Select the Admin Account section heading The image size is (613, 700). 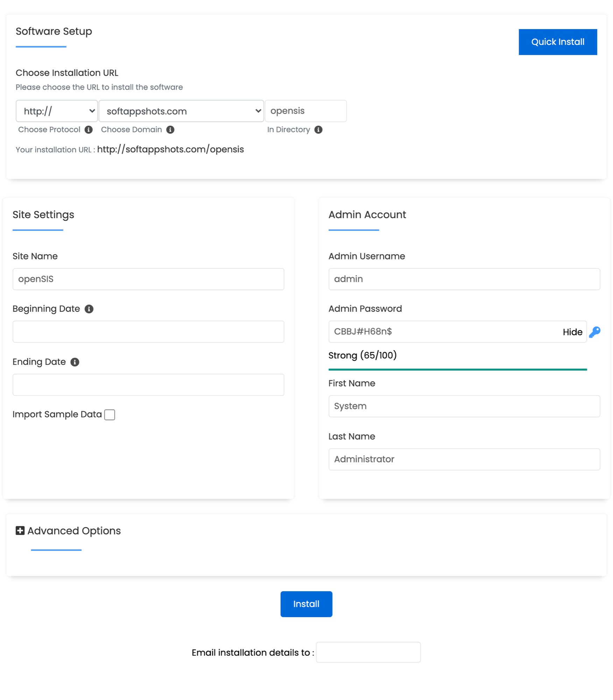tap(367, 215)
